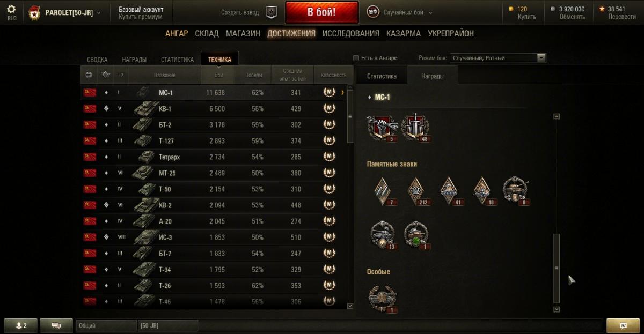The height and width of the screenshot is (334, 644).
Task: Click the Купить премиум link
Action: [141, 17]
